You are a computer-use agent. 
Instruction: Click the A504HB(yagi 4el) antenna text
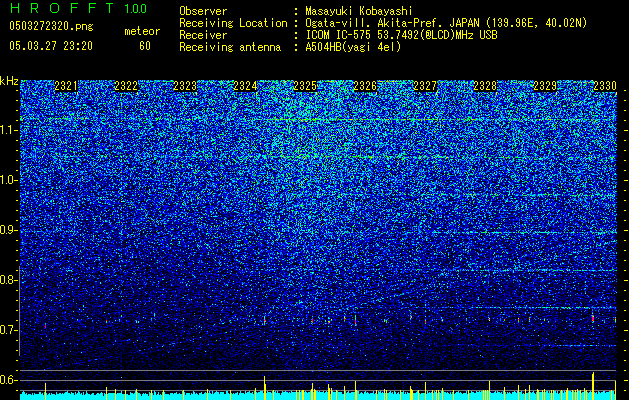pyautogui.click(x=353, y=47)
